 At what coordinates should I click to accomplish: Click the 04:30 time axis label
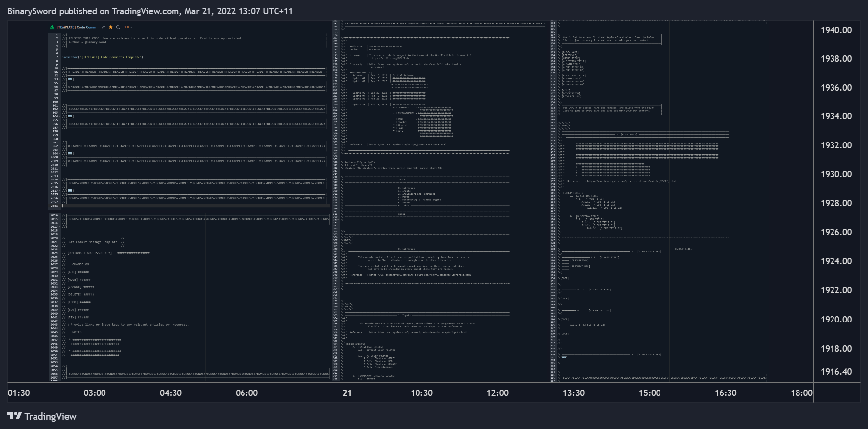click(x=171, y=393)
